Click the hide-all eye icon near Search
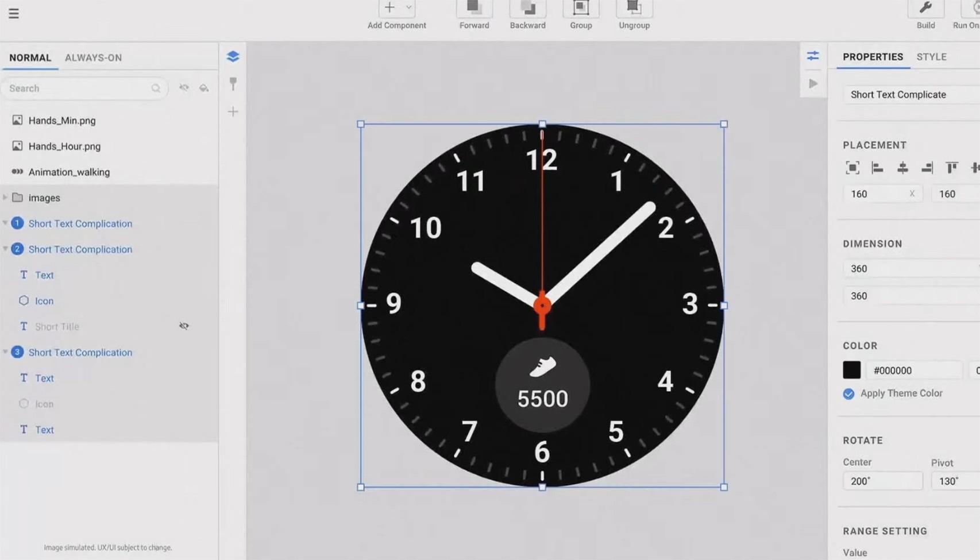Viewport: 980px width, 560px height. pos(184,88)
